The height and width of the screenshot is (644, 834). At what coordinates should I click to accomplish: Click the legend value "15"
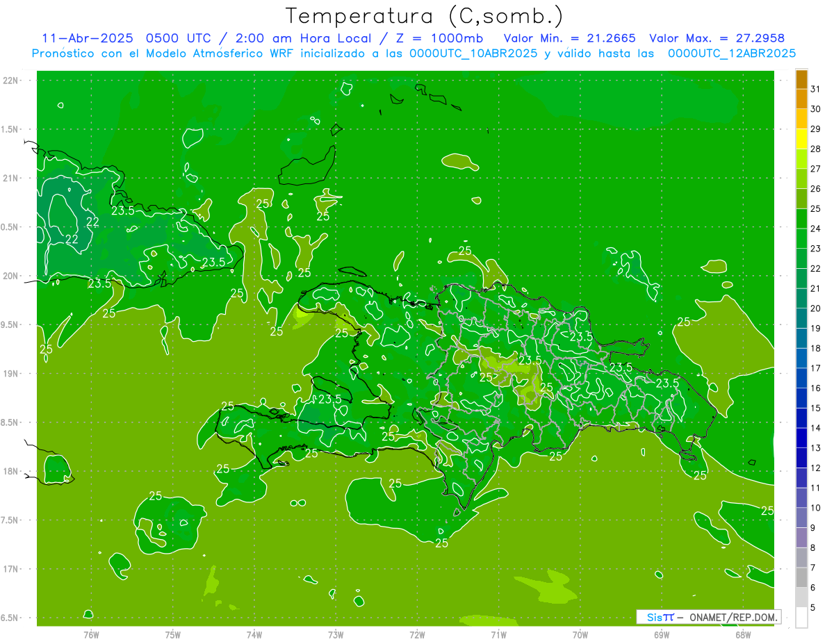tap(816, 408)
